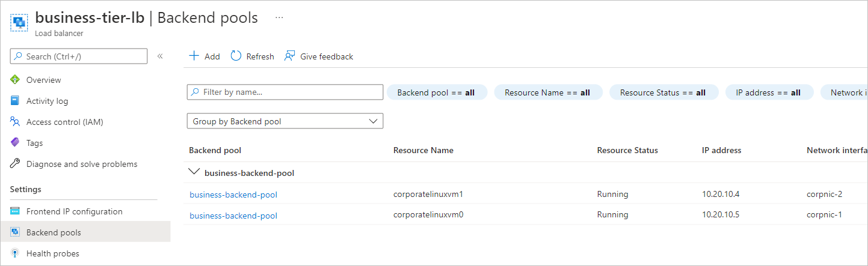Open Health probes settings
The width and height of the screenshot is (868, 266).
point(52,253)
